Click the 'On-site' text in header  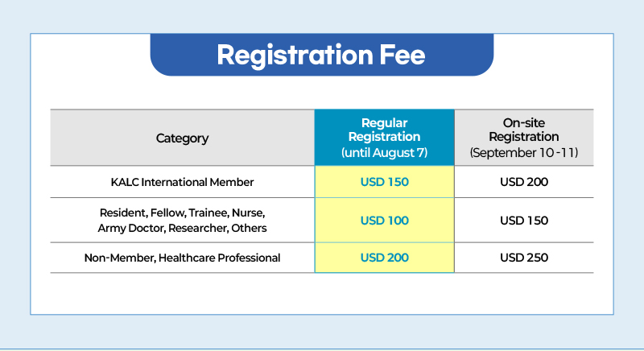[x=524, y=122]
